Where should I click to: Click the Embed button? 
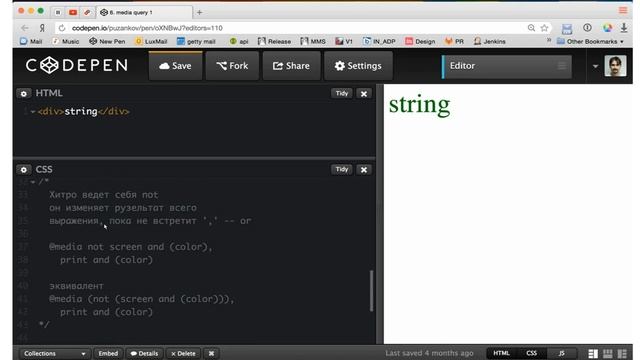click(108, 353)
